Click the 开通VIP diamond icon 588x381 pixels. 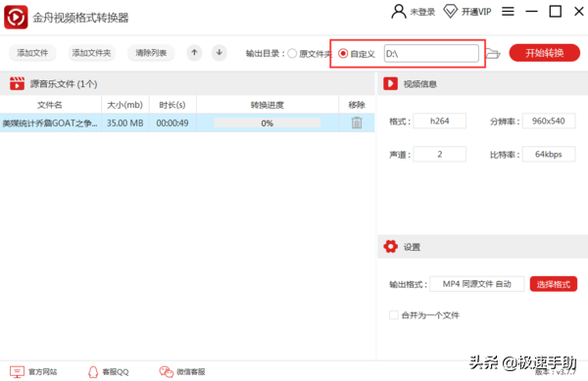click(450, 12)
